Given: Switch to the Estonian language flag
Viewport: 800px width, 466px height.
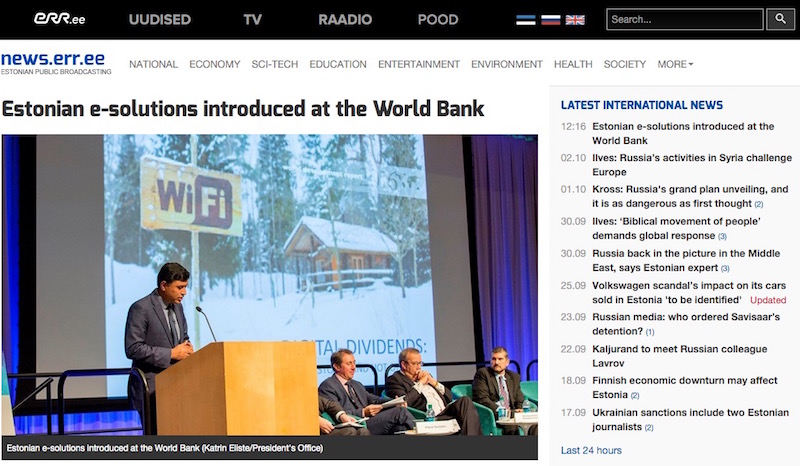Looking at the screenshot, I should point(526,20).
